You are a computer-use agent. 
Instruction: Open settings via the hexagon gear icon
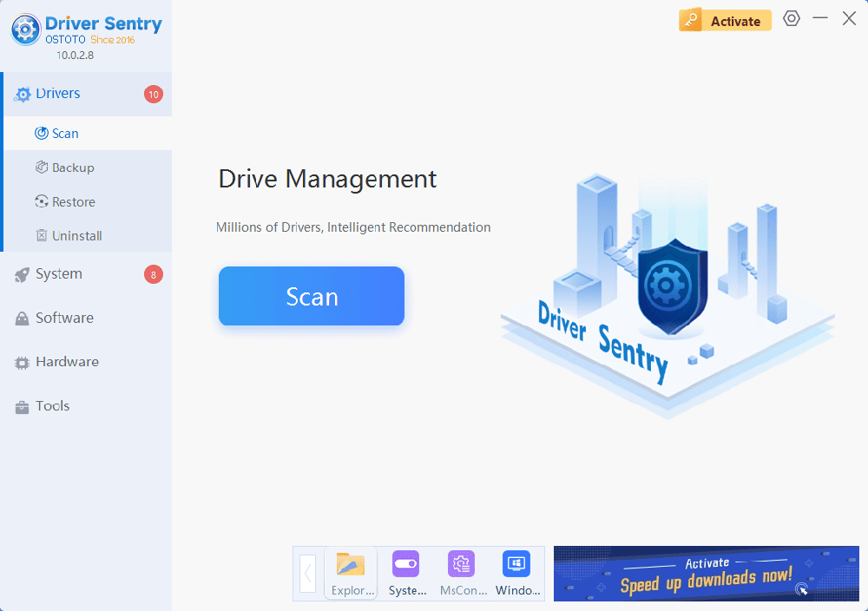click(x=792, y=18)
